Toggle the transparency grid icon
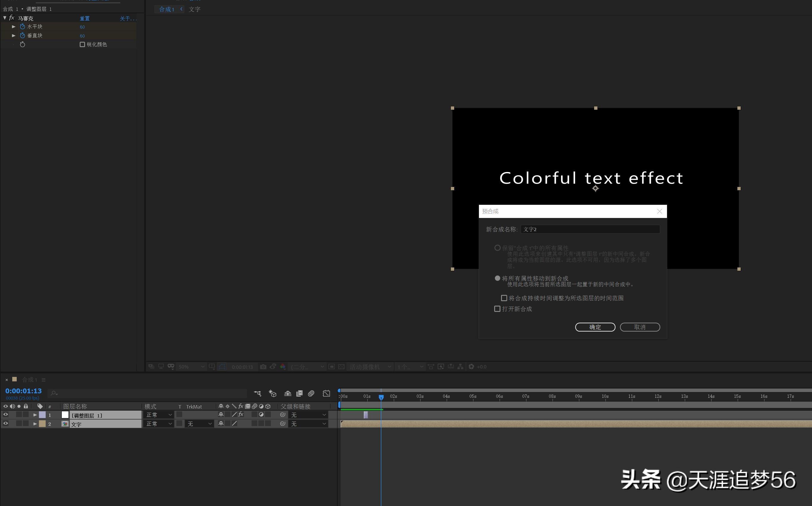Viewport: 812px width, 506px height. pyautogui.click(x=341, y=366)
